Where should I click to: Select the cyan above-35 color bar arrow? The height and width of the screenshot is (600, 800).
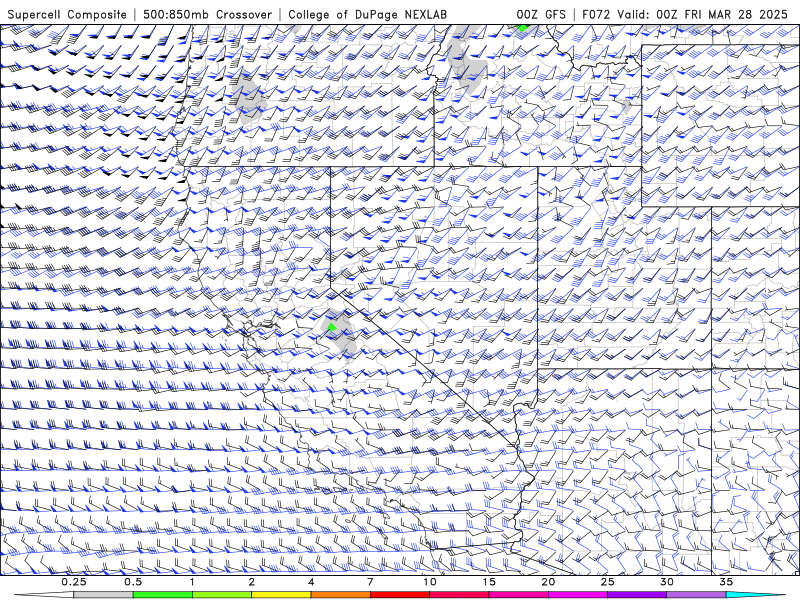[x=755, y=595]
